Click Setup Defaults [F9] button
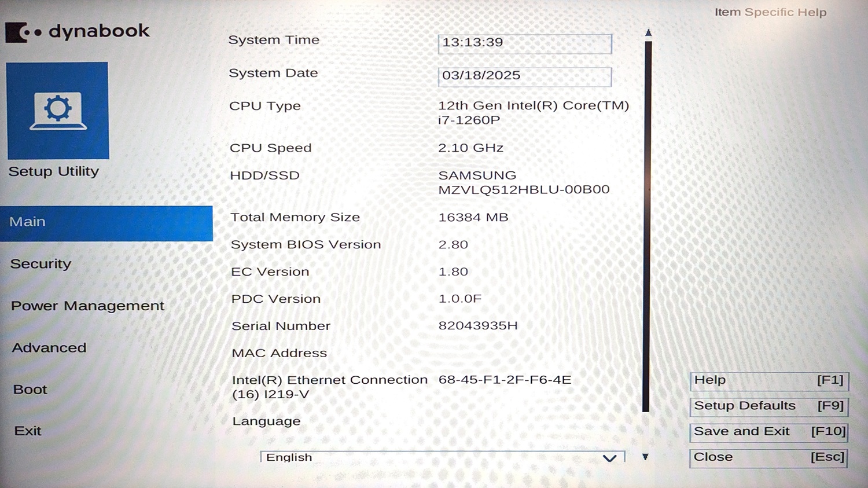This screenshot has height=488, width=868. [768, 406]
